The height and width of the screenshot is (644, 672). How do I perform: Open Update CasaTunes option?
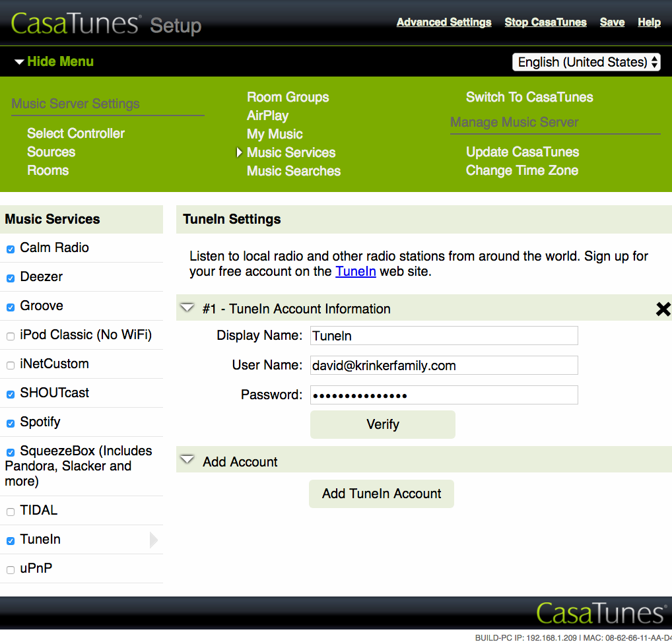(522, 152)
